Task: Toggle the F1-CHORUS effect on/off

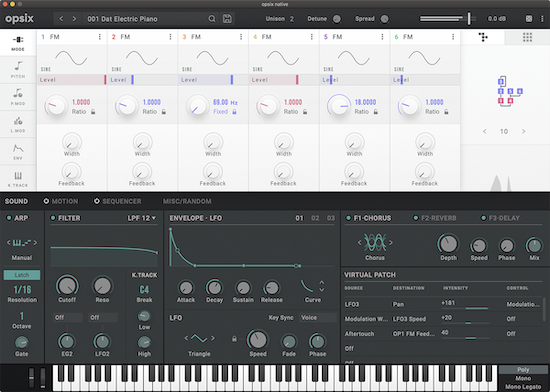Action: [348, 218]
